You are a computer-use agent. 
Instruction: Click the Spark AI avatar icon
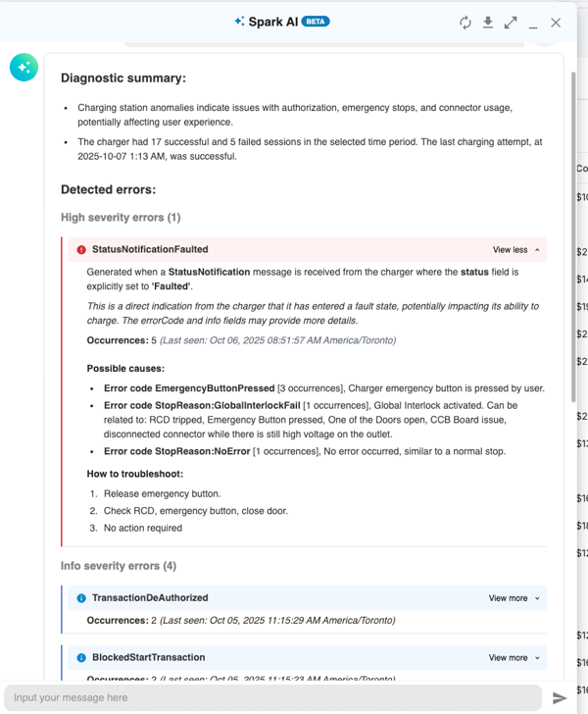24,67
